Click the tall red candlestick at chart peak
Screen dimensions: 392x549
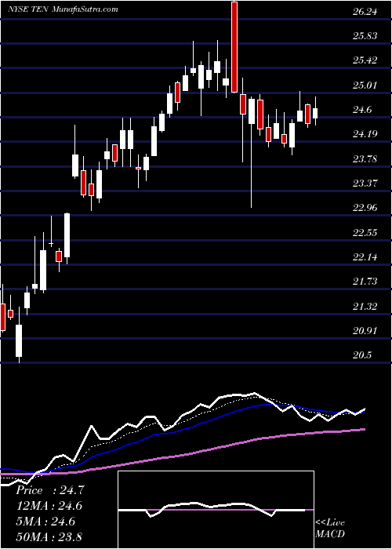[x=234, y=47]
